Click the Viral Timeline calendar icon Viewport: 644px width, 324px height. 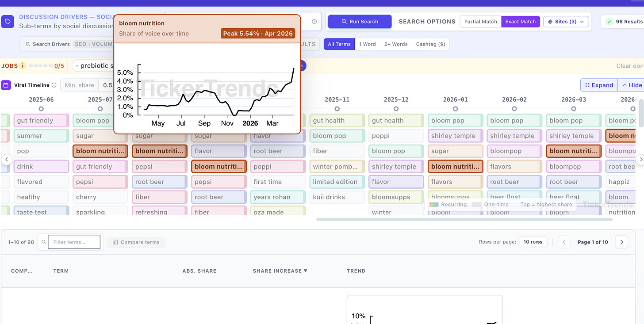[x=6, y=85]
